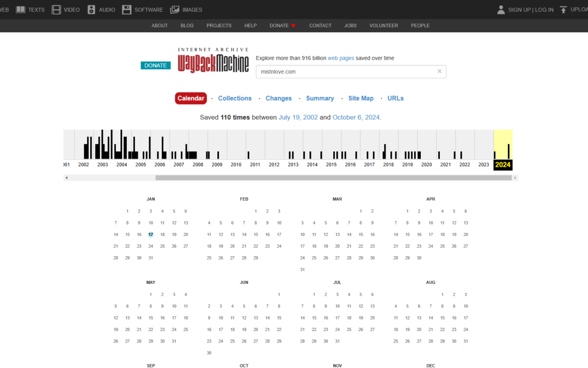Click the horizontal timeline scrollbar thumb
The width and height of the screenshot is (588, 368).
point(333,178)
